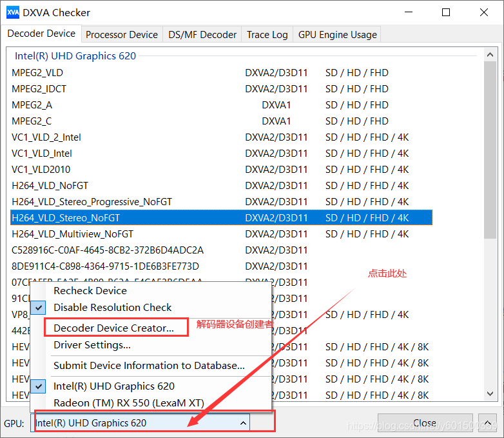Click the DXVA Checker app icon

click(13, 12)
